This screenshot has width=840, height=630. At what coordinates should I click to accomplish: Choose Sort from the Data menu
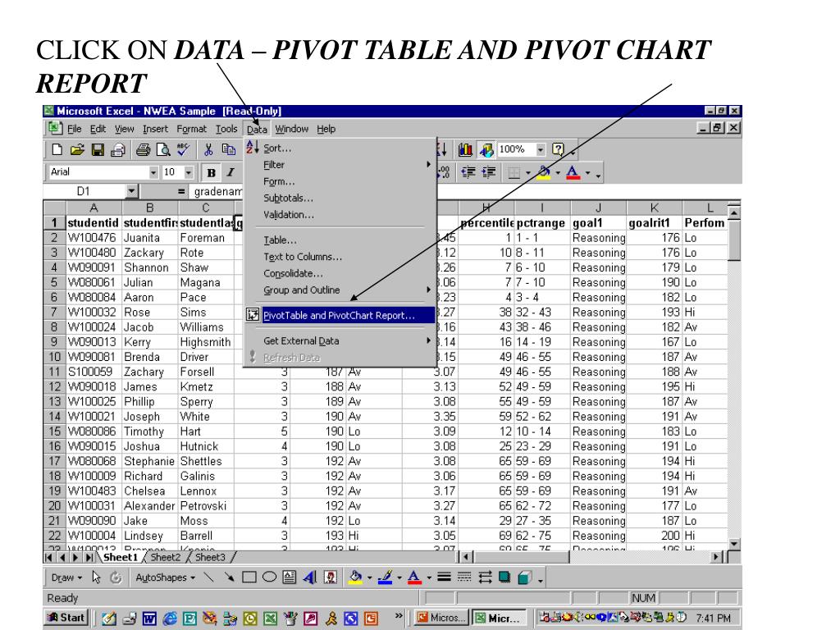coord(340,148)
